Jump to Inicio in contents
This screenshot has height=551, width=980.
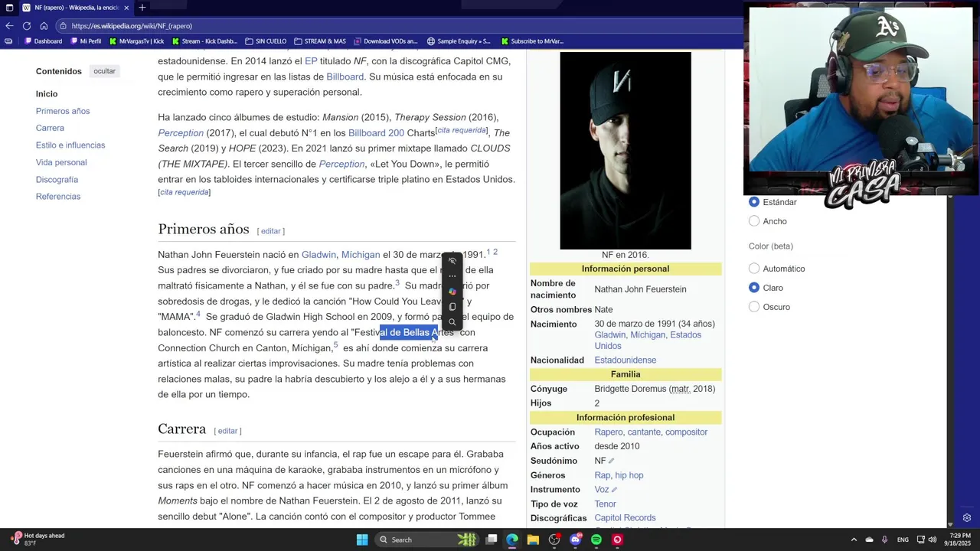coord(47,93)
